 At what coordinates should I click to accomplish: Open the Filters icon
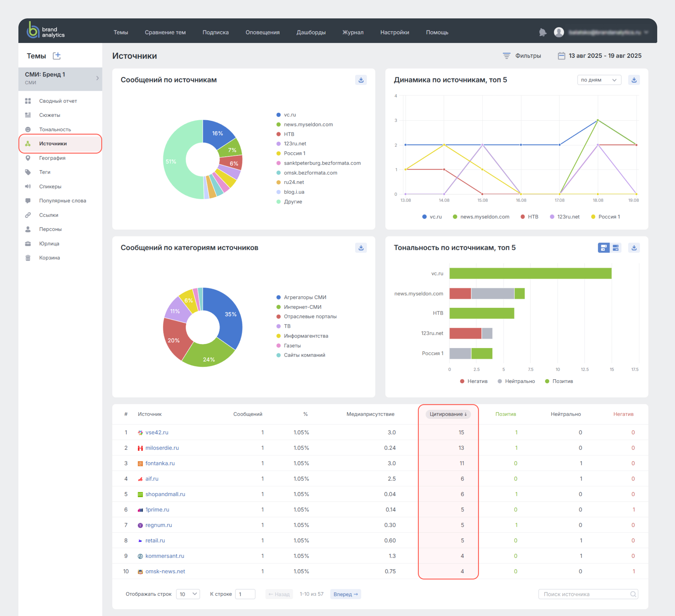tap(506, 55)
